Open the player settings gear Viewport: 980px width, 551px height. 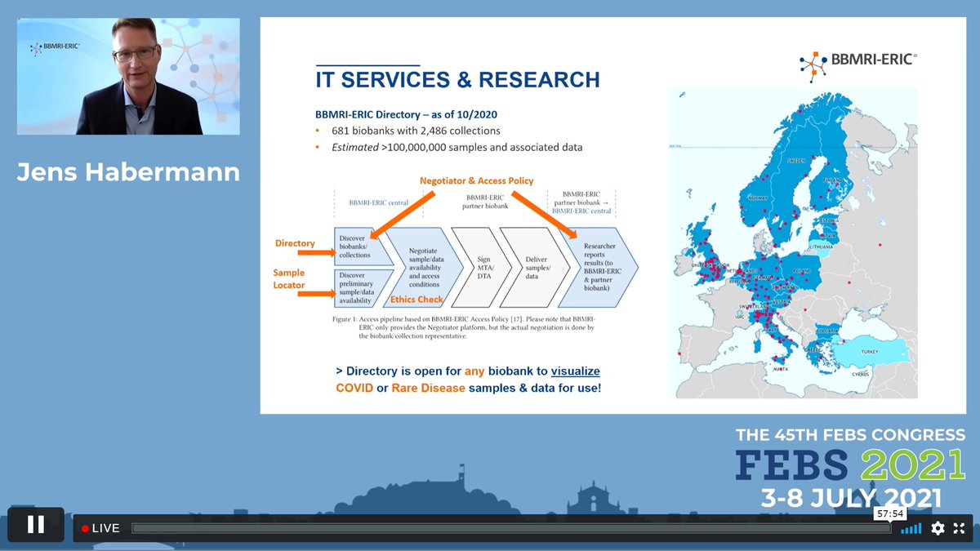click(x=938, y=528)
